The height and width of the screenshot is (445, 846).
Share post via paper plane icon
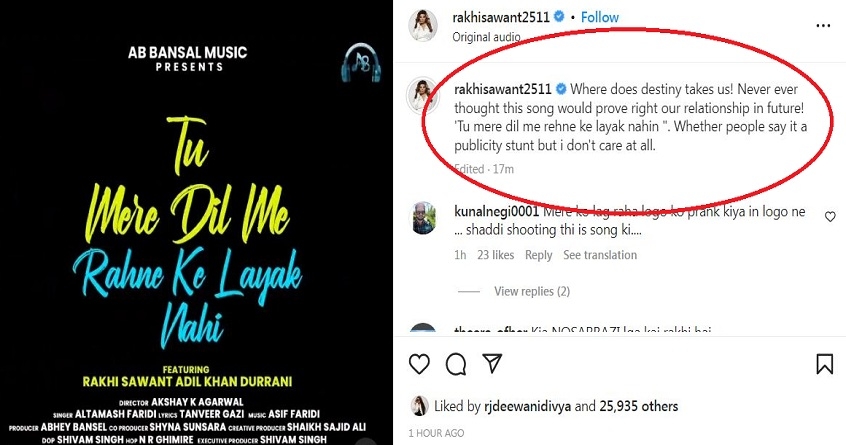[493, 364]
